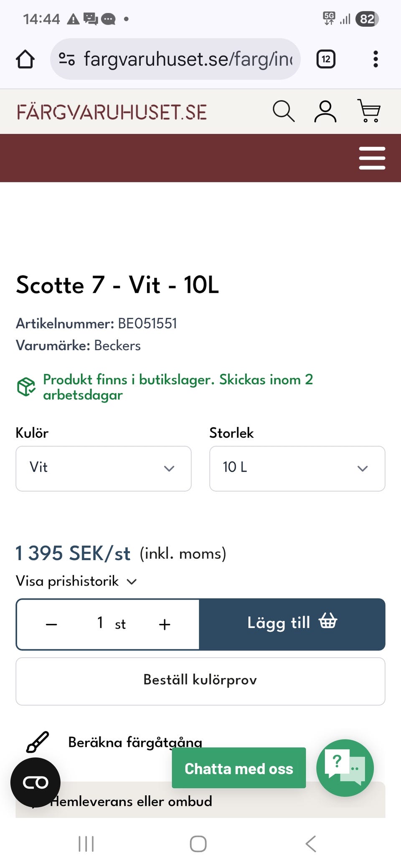Open the user account icon
This screenshot has height=868, width=401.
coord(325,111)
